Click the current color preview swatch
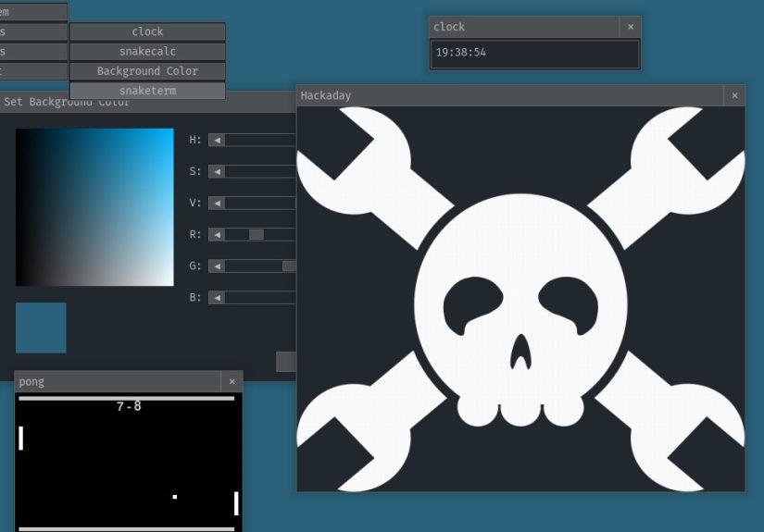The image size is (764, 532). click(x=41, y=328)
